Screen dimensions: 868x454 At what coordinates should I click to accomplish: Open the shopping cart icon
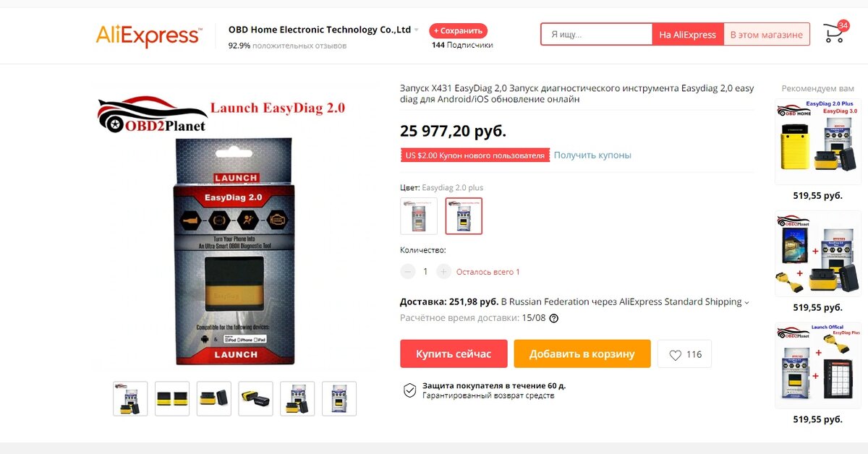click(835, 33)
